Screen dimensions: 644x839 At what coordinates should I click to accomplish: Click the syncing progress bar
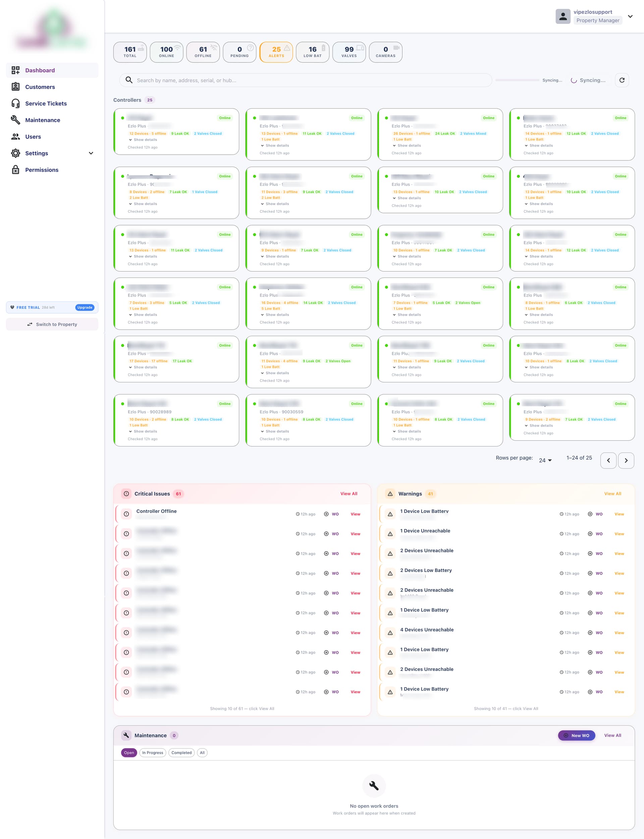coord(517,80)
